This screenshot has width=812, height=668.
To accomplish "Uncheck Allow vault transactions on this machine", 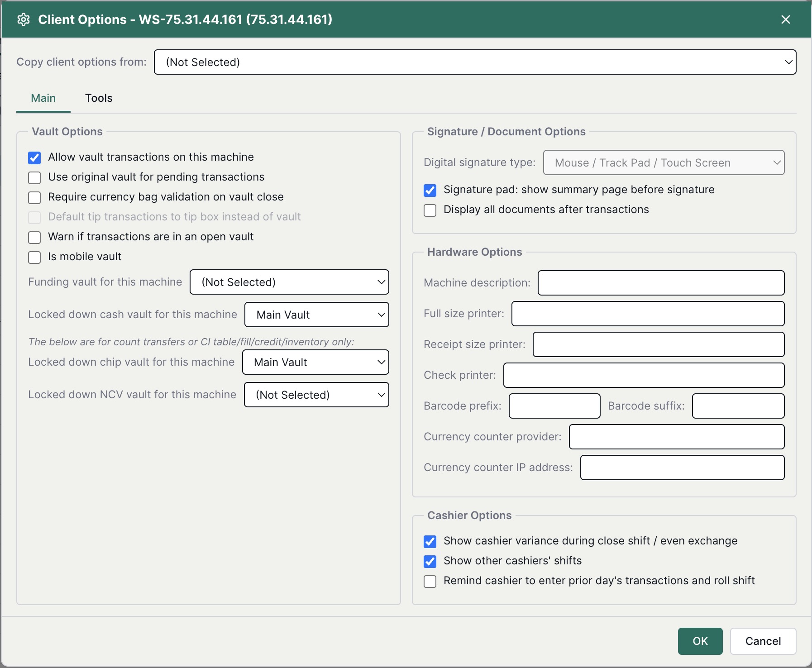I will coord(34,157).
